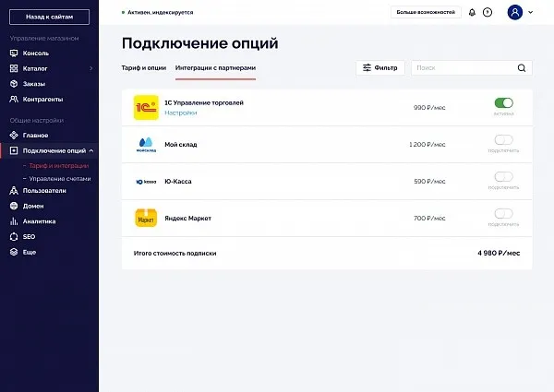Enable the Мой склад toggle

pyautogui.click(x=504, y=139)
